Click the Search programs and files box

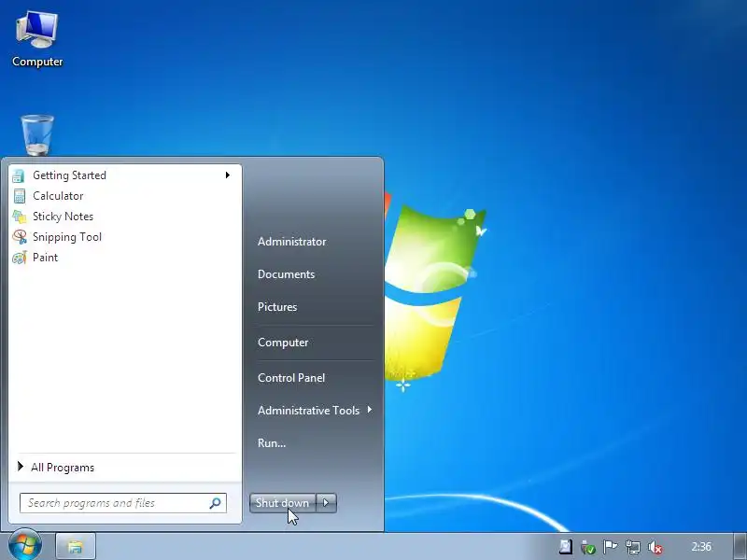(123, 503)
